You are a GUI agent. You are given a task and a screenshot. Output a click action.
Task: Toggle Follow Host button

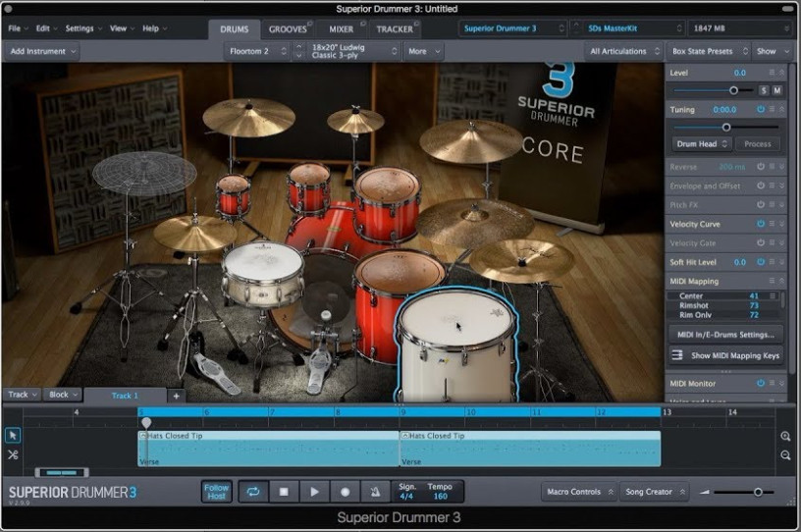tap(216, 492)
